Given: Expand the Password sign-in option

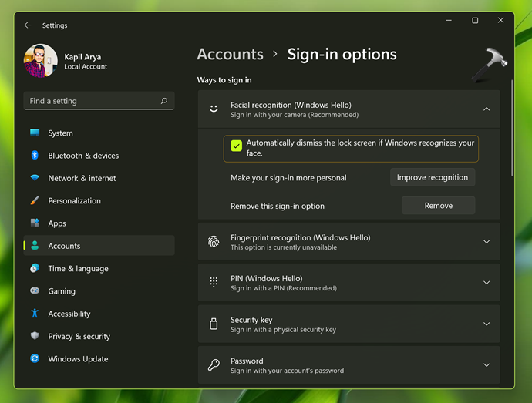Looking at the screenshot, I should (x=486, y=365).
